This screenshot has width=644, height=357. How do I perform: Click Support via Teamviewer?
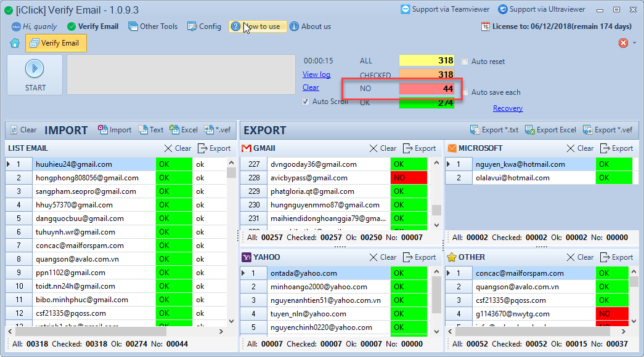pyautogui.click(x=445, y=9)
